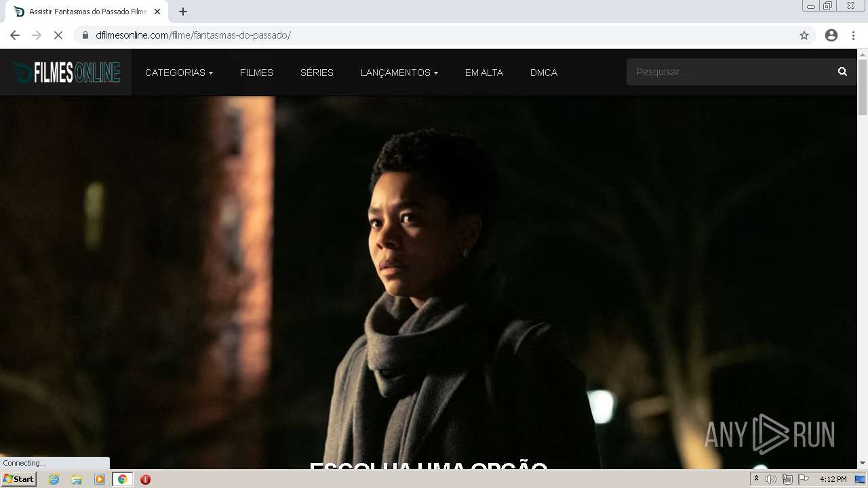Open red security icon in taskbar

coord(145,479)
